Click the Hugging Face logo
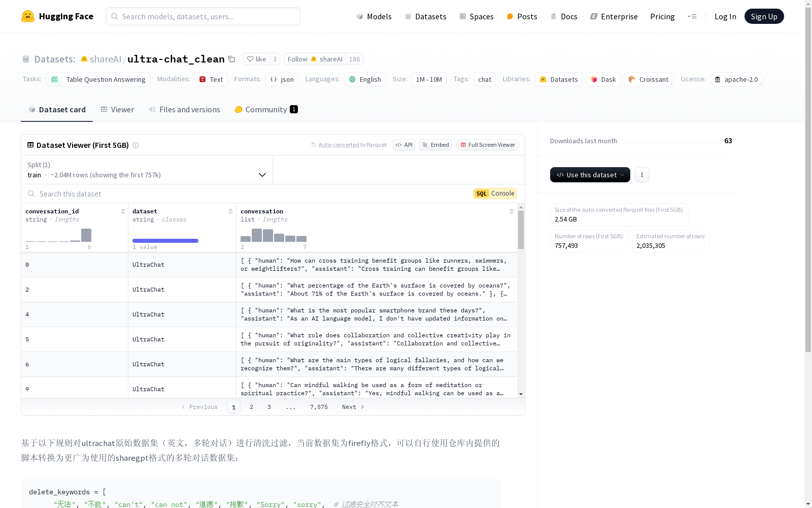The height and width of the screenshot is (508, 812). click(x=57, y=16)
